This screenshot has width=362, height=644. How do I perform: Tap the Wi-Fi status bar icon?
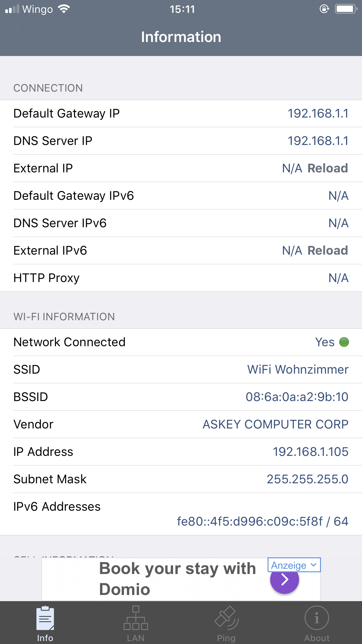pos(64,9)
